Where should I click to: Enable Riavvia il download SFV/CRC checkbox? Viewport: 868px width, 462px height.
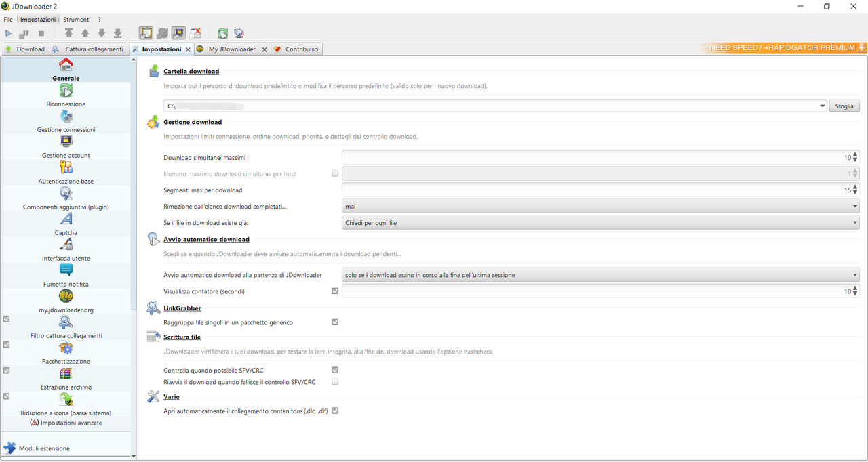(x=335, y=382)
